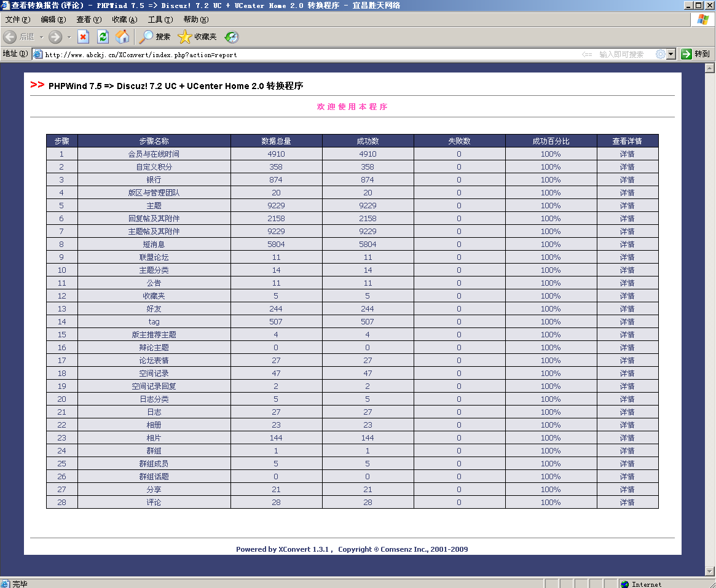Click the 成功数 column header
716x588 pixels.
pyautogui.click(x=368, y=141)
